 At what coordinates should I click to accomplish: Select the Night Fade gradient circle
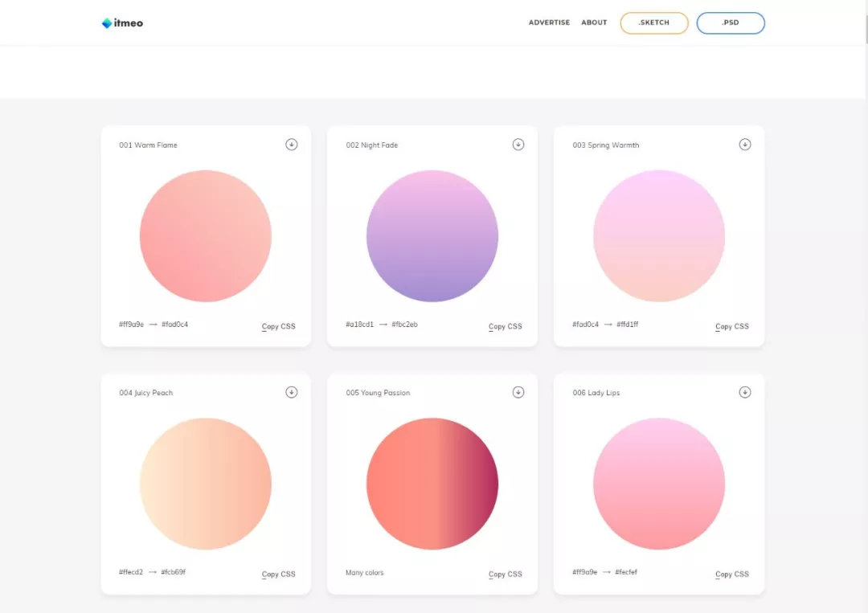pyautogui.click(x=432, y=235)
